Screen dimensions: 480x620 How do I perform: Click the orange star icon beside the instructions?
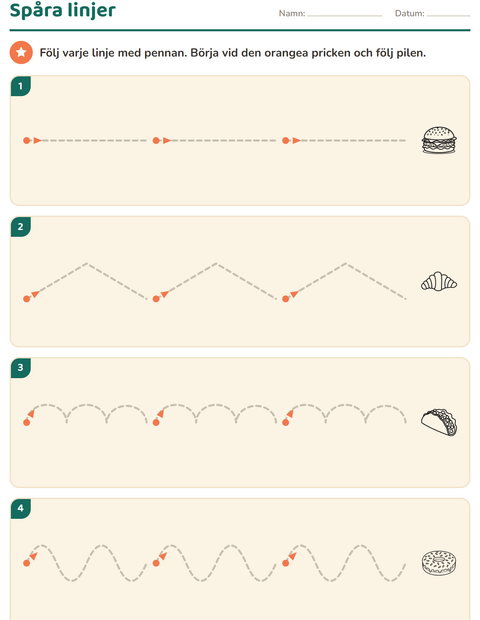click(21, 53)
